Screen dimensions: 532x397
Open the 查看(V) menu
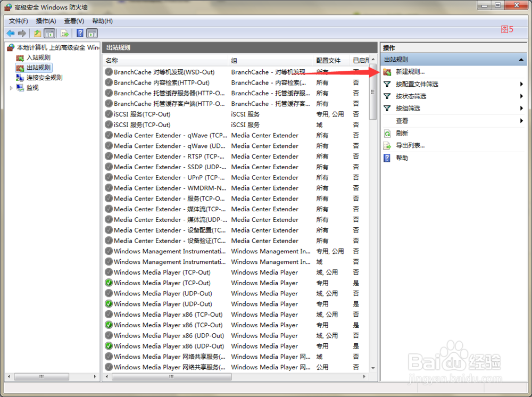coord(74,21)
